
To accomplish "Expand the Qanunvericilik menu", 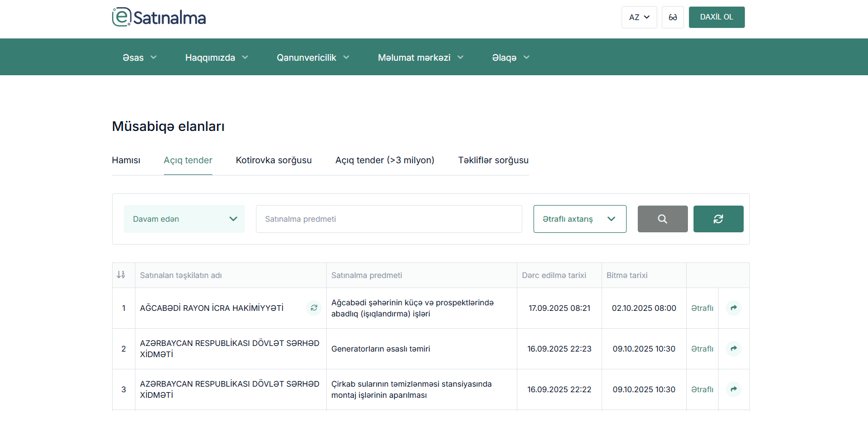I will (x=313, y=57).
